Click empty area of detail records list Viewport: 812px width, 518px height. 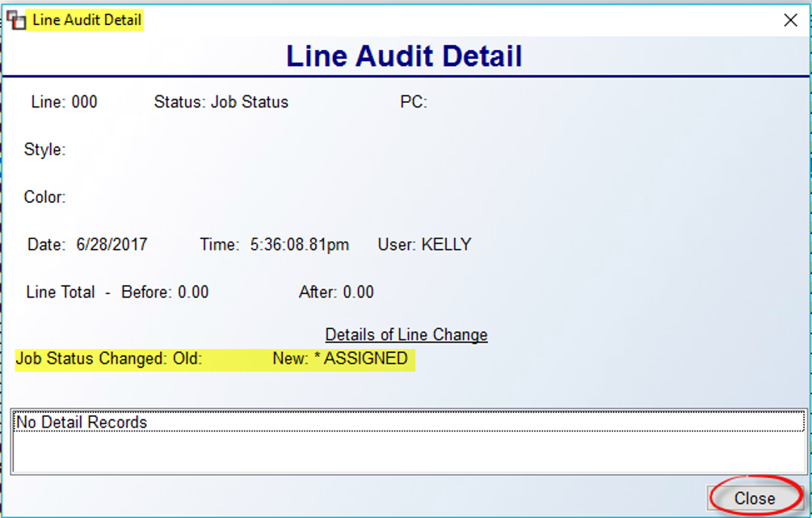(x=409, y=452)
